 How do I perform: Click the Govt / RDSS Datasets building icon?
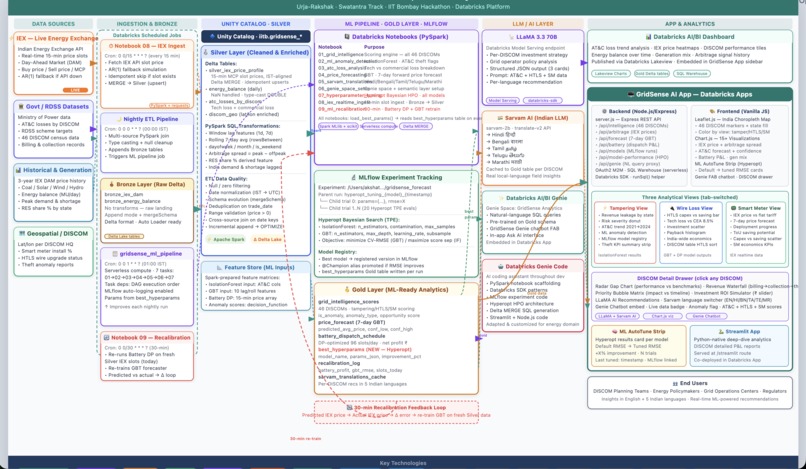tap(21, 106)
